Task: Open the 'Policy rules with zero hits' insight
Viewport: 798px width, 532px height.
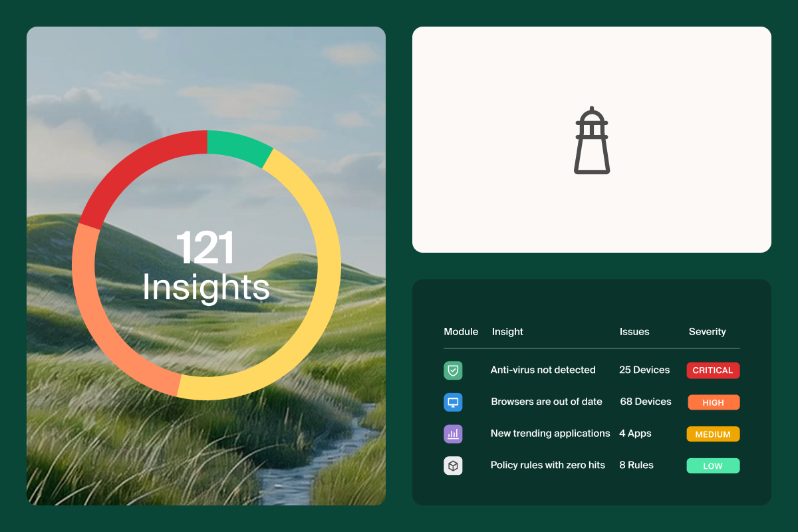Action: [548, 465]
